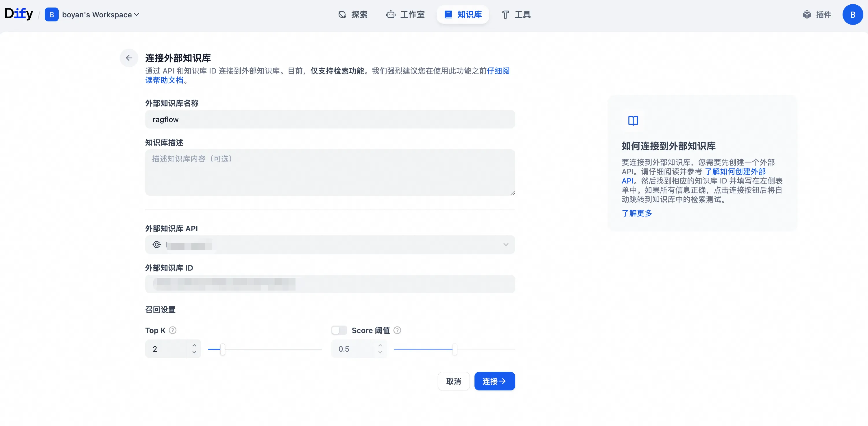Click the 召回设置 section label
Screen dimensions: 868x426
[x=160, y=310]
